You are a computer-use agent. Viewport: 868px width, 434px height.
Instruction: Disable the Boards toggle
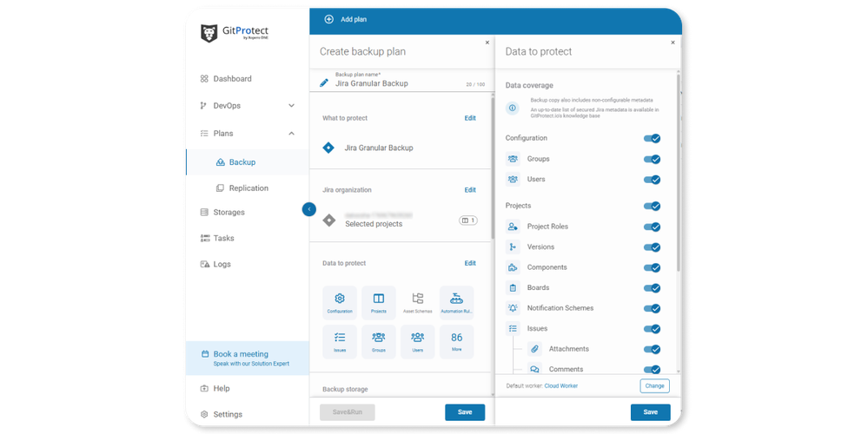[653, 288]
